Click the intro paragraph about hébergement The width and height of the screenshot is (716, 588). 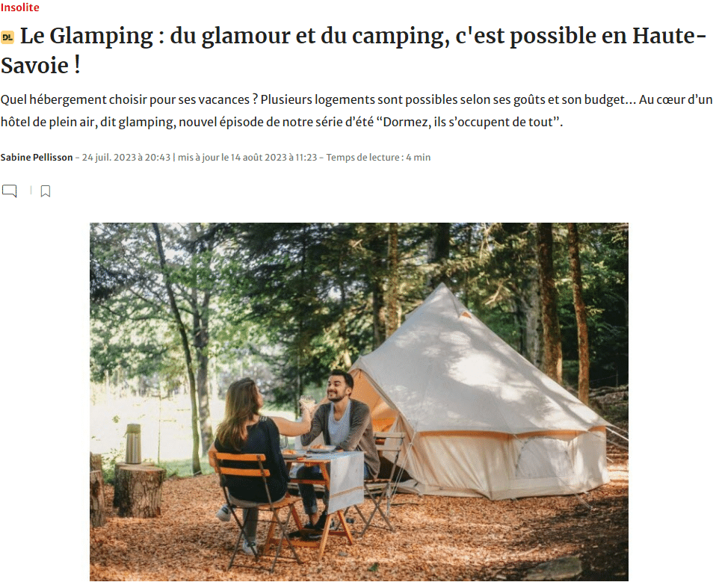357,111
